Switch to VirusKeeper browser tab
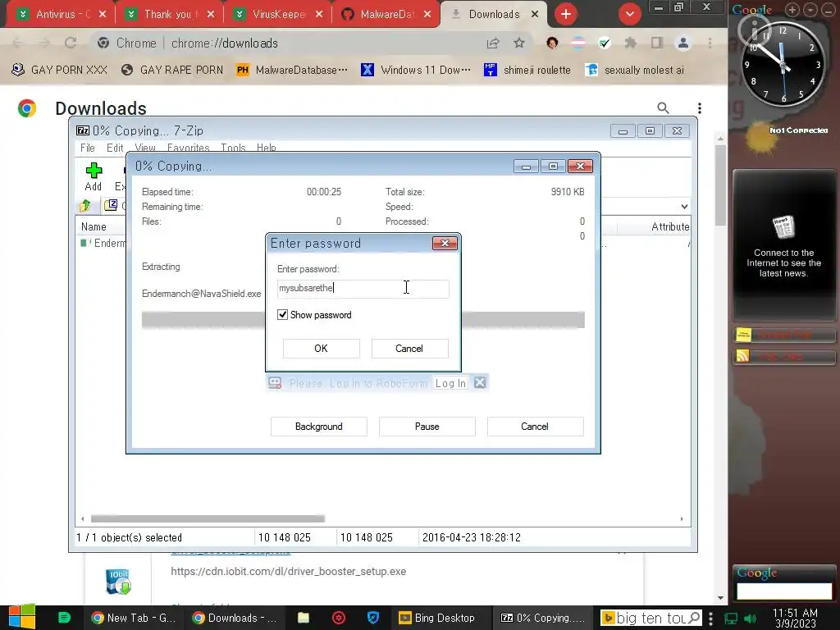The height and width of the screenshot is (630, 840). pyautogui.click(x=277, y=14)
